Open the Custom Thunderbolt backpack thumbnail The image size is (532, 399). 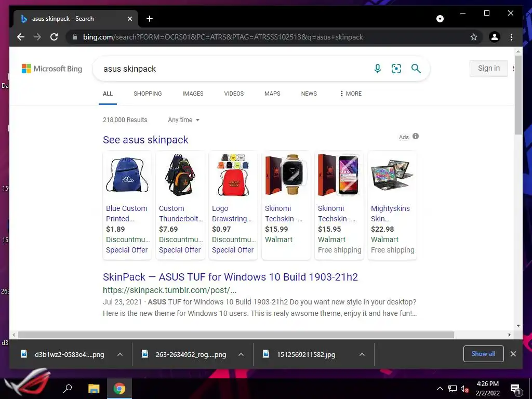coord(180,176)
